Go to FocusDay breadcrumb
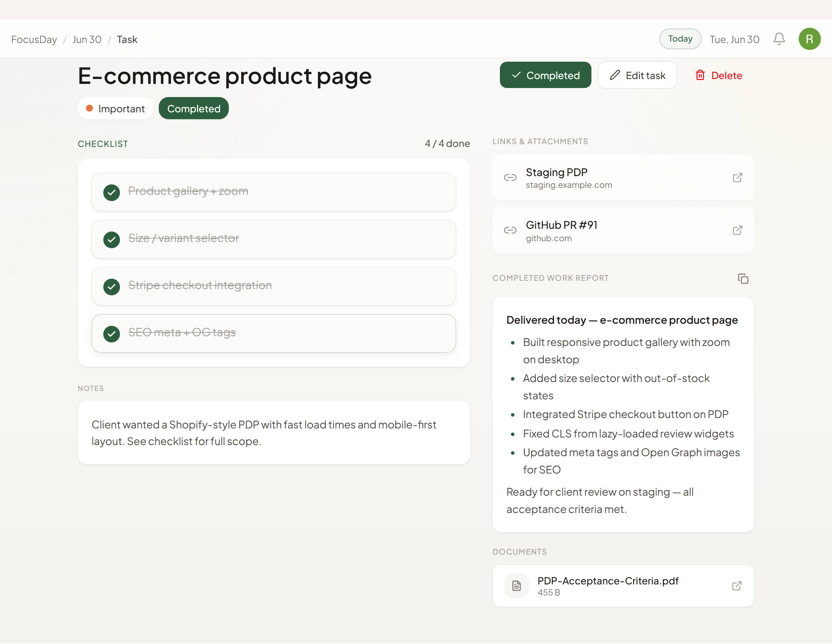This screenshot has height=644, width=832. tap(34, 40)
